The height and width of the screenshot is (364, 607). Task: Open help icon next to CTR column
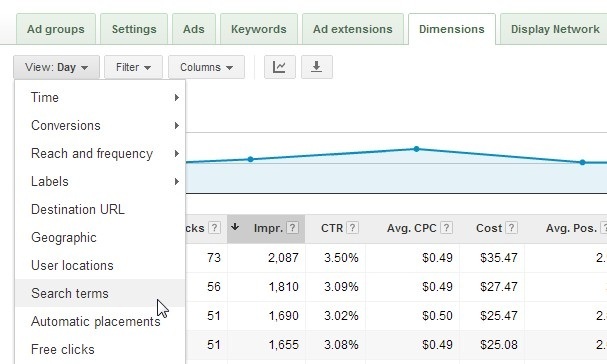tap(352, 228)
